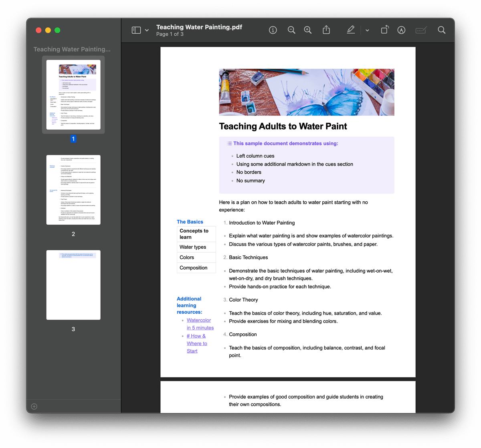This screenshot has width=481, height=448.
Task: Open search with the magnifying glass
Action: click(x=442, y=30)
